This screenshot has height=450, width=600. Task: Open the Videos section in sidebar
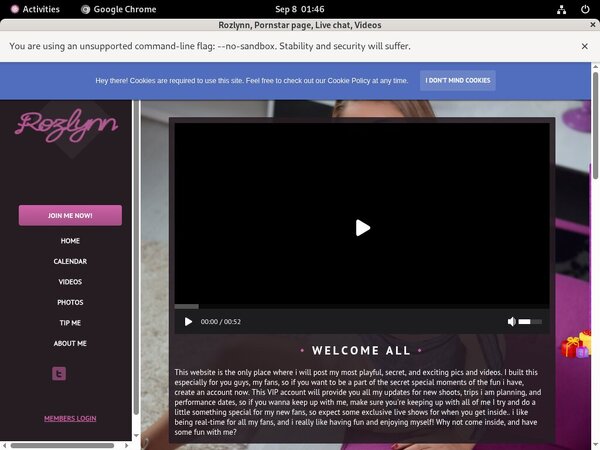point(70,282)
